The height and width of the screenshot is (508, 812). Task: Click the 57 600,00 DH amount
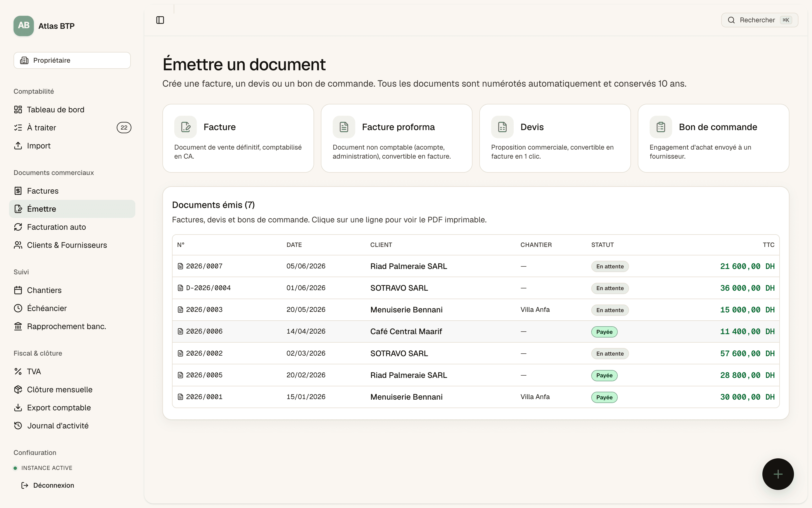[747, 353]
